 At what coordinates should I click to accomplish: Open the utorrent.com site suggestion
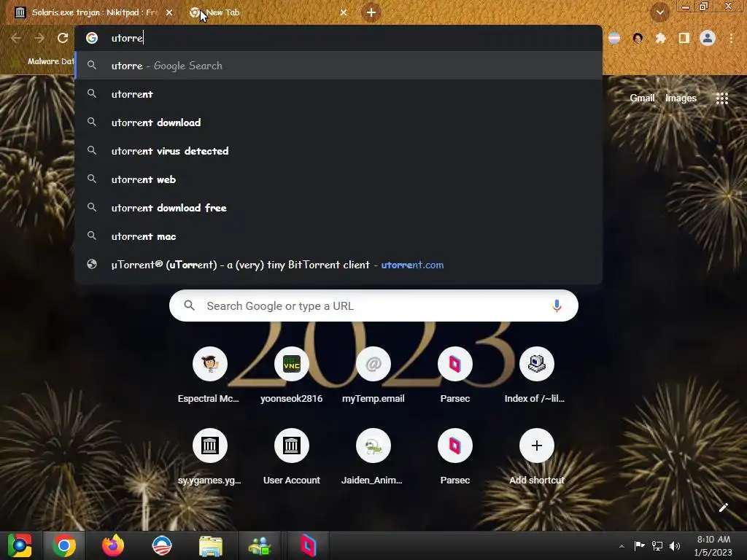[x=338, y=265]
